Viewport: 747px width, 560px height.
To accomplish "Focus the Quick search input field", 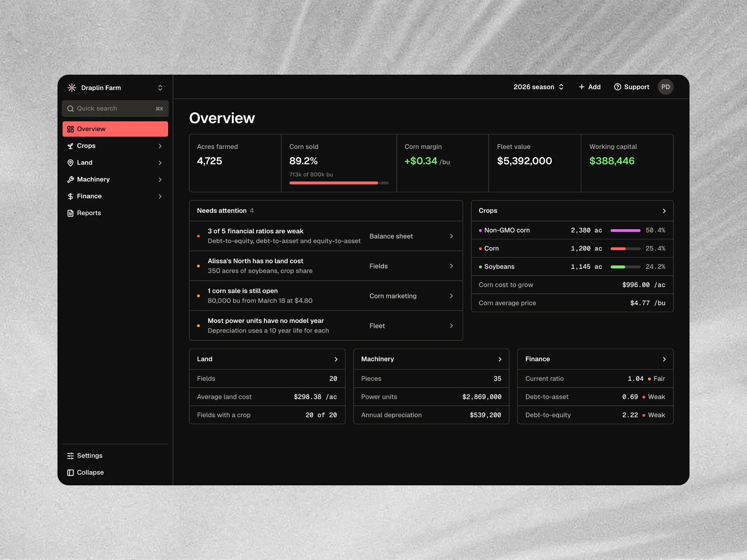I will (x=115, y=109).
